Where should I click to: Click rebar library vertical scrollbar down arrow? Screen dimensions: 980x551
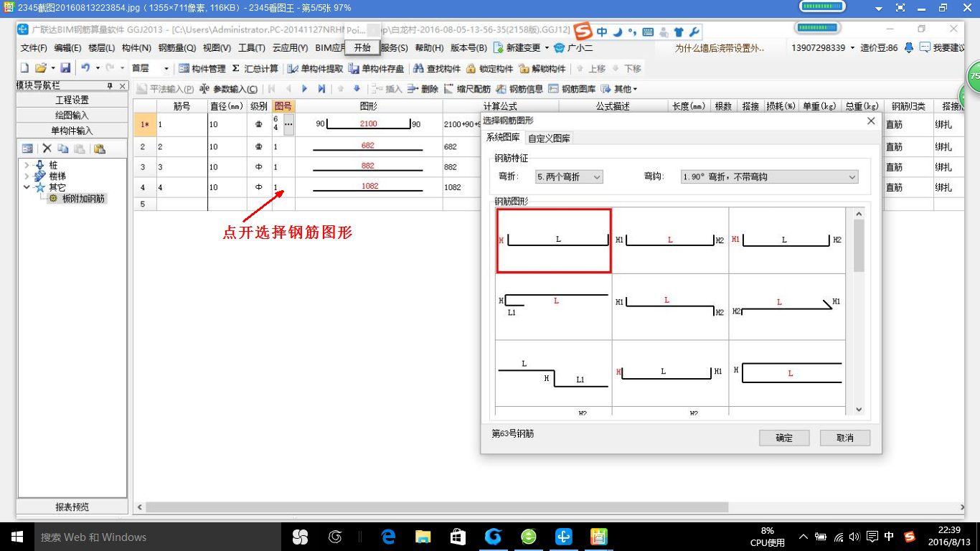(859, 410)
